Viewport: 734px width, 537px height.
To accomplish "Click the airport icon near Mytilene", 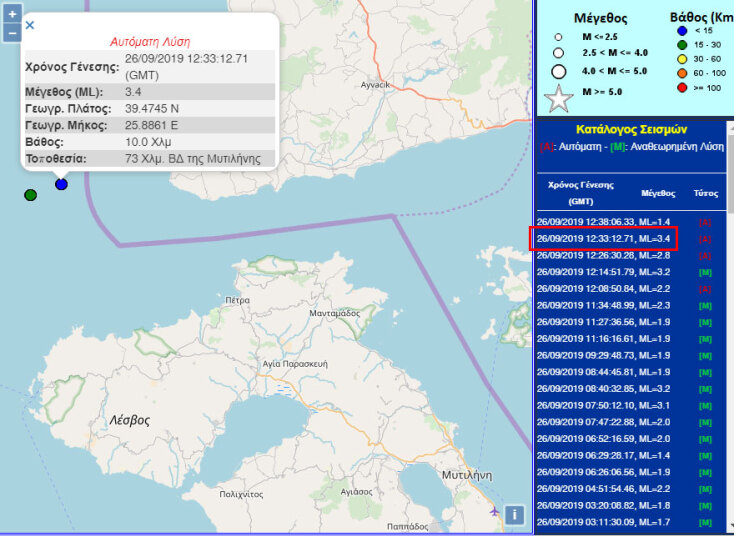I will coord(495,511).
